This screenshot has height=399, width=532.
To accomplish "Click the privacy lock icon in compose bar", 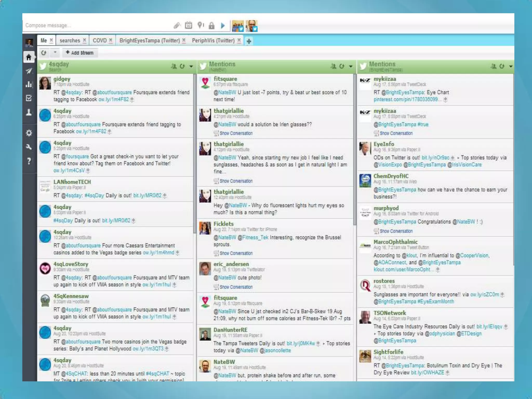I will (x=212, y=25).
